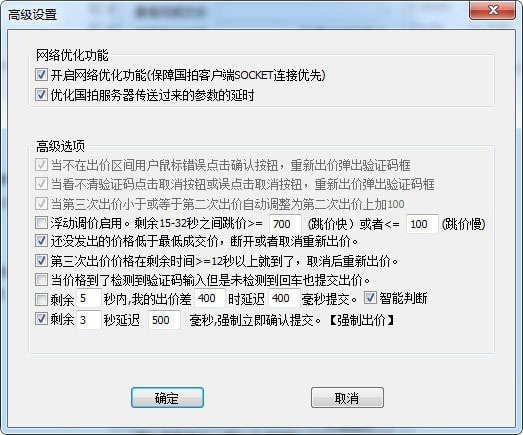Toggle 还没发出的价格低于最低成交价 checkbox

pyautogui.click(x=41, y=241)
